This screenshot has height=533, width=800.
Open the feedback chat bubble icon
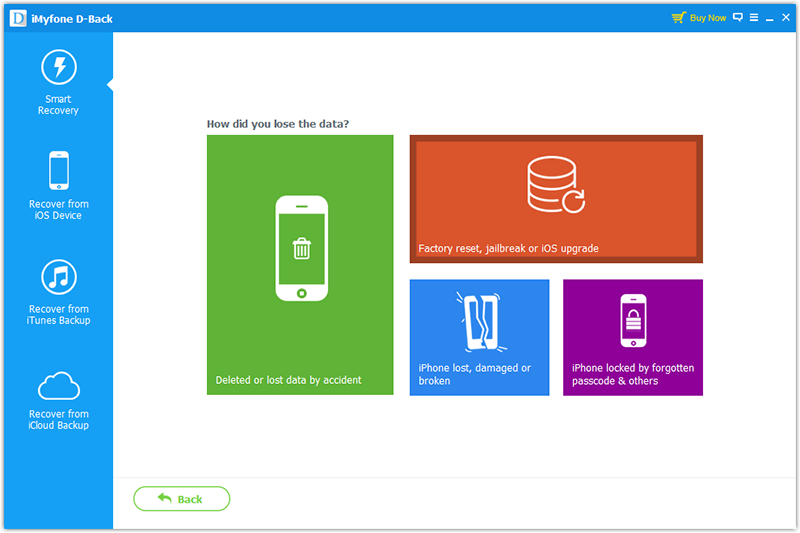pyautogui.click(x=738, y=17)
